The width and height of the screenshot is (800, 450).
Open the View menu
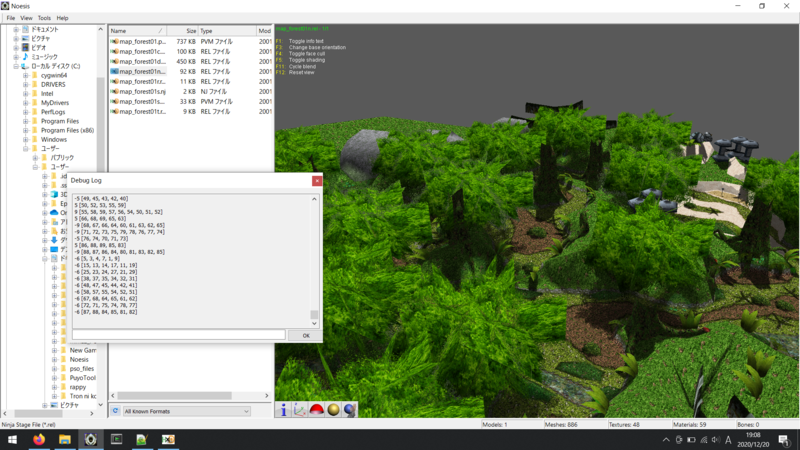click(x=26, y=18)
